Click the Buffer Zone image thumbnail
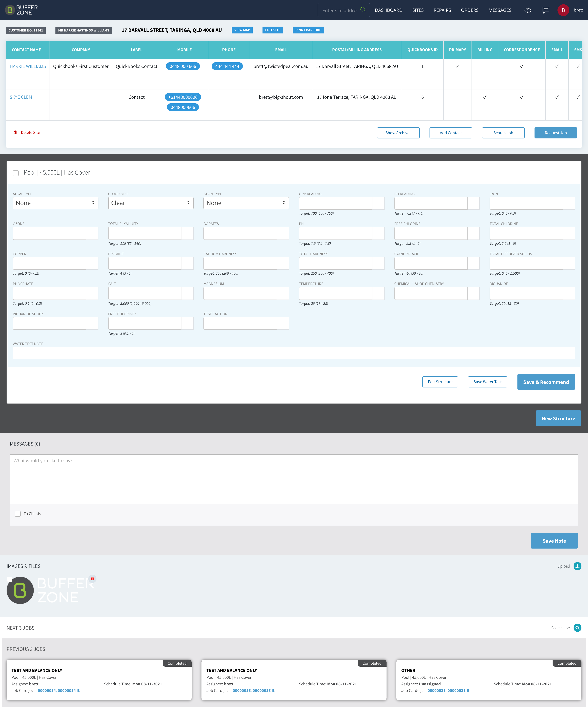 51,590
